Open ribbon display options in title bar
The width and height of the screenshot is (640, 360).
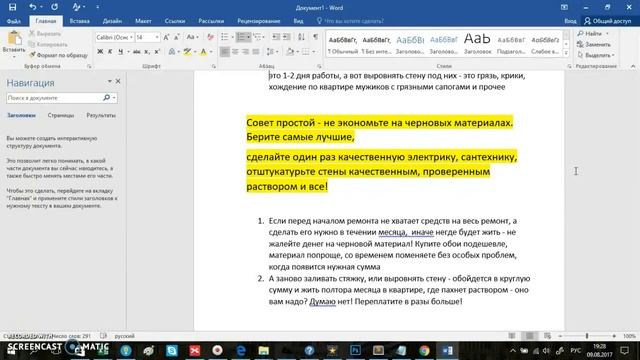(x=564, y=7)
